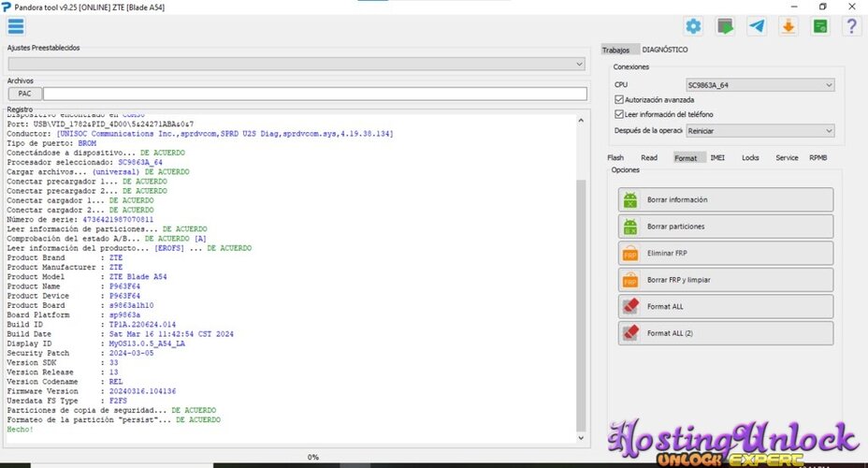This screenshot has width=868, height=468.
Task: Click the Security Patch value 2024-03-05
Action: 131,354
